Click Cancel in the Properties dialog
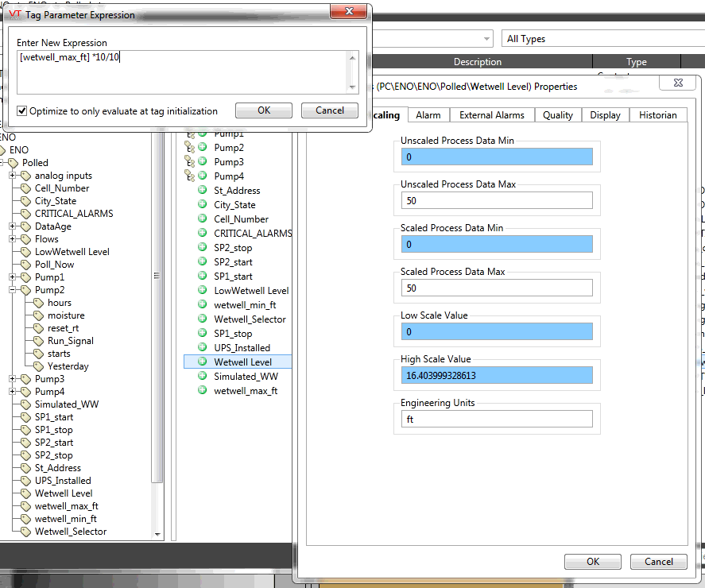 coord(658,562)
